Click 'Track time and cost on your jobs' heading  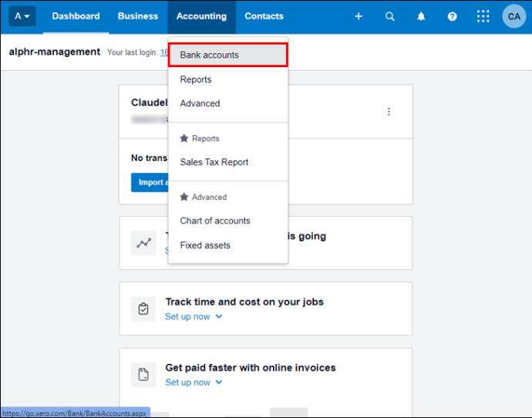(x=244, y=302)
